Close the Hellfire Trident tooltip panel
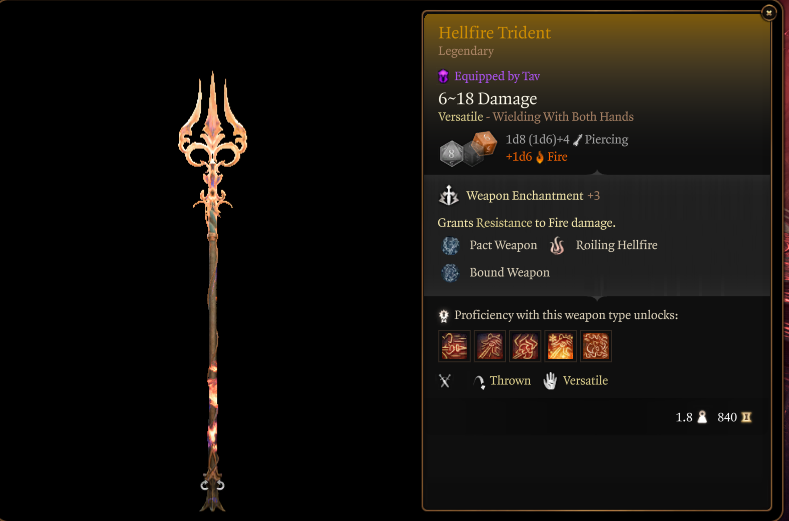 coord(768,13)
